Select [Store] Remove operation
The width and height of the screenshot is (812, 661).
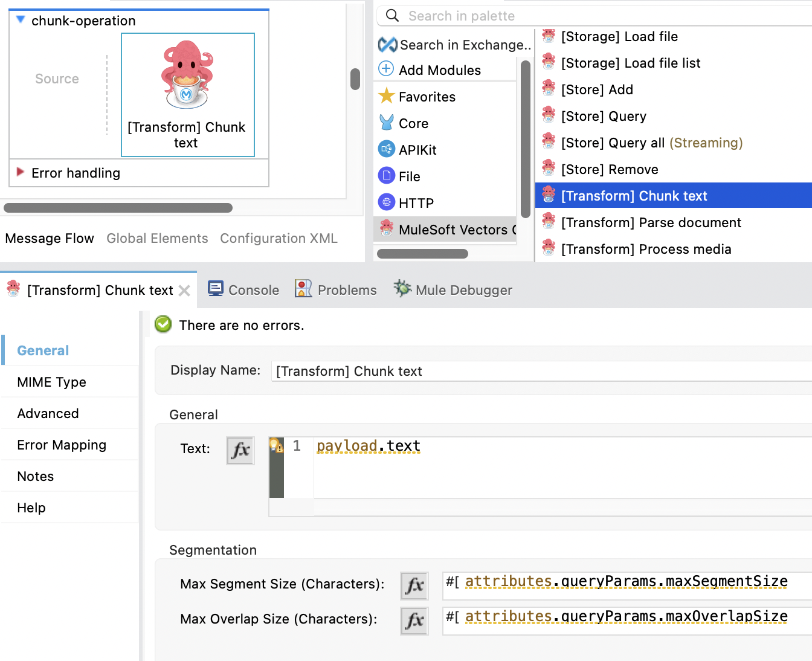[x=610, y=169]
